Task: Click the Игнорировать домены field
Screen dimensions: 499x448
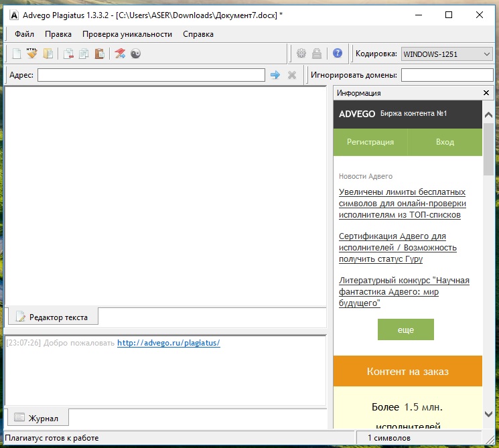Action: pyautogui.click(x=447, y=75)
